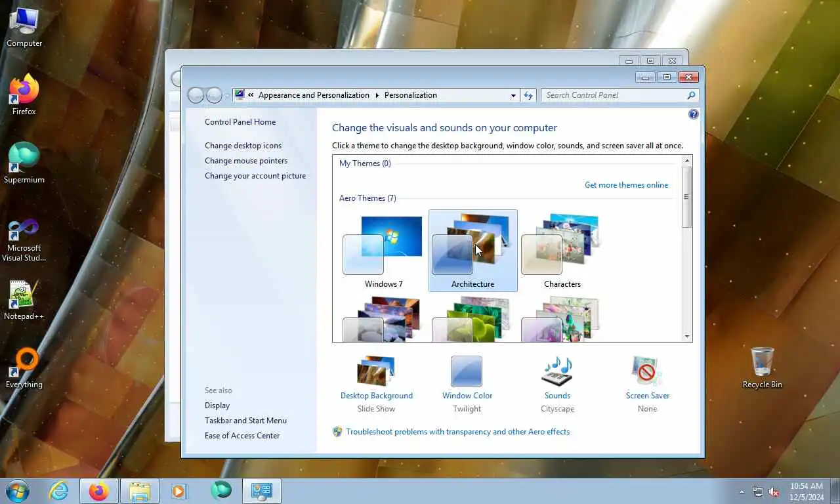Click the network tray icon
The width and height of the screenshot is (840, 504).
pyautogui.click(x=758, y=492)
